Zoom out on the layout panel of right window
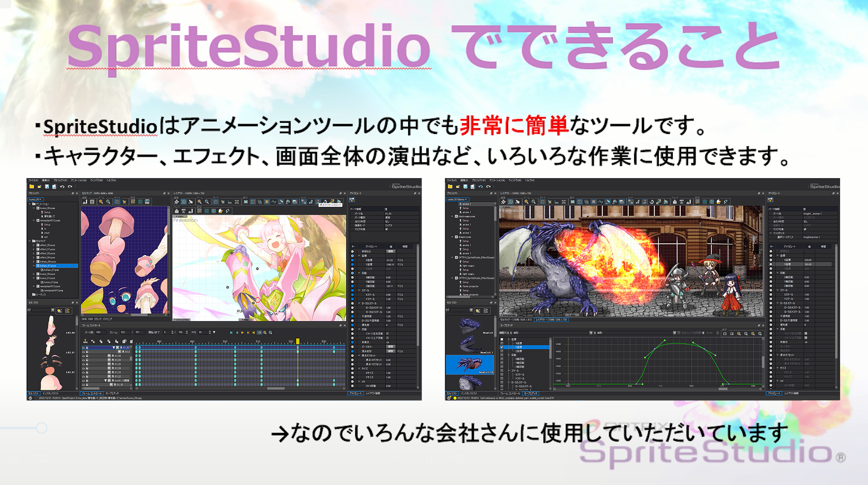This screenshot has height=485, width=868. pos(534,202)
